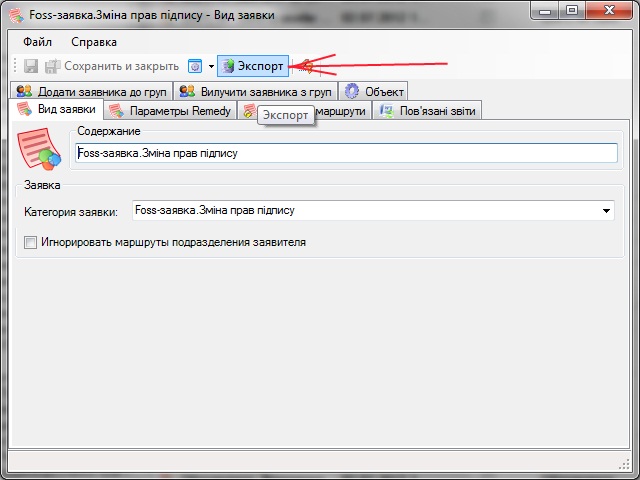Open the small dropdown arrow before Экспорт
Viewport: 640px width, 480px height.
[x=211, y=66]
